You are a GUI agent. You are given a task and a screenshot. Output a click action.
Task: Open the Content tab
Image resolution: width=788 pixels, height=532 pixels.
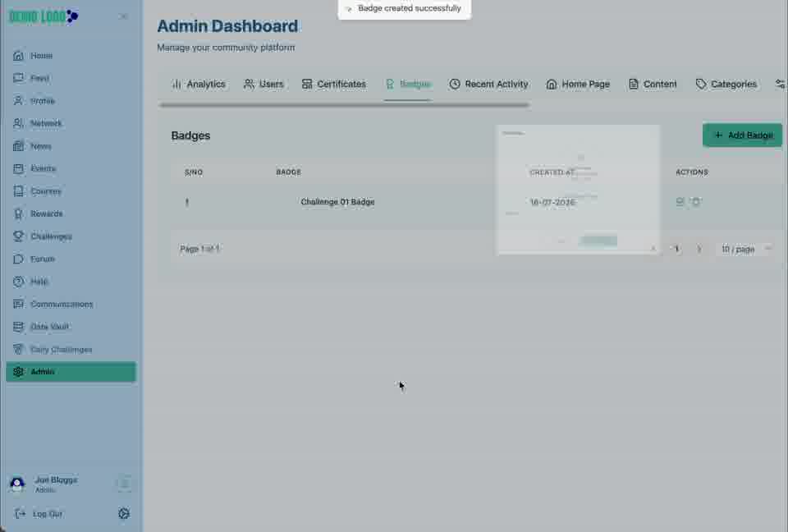[x=653, y=84]
